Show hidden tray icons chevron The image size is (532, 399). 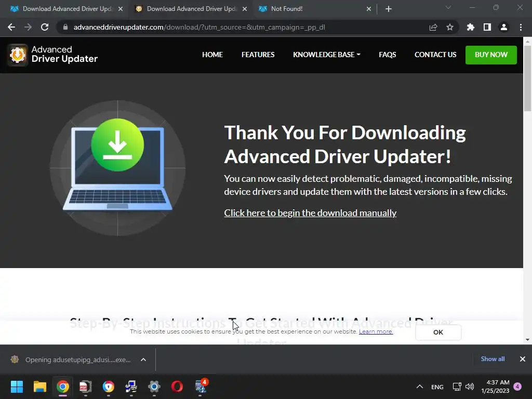pyautogui.click(x=419, y=387)
